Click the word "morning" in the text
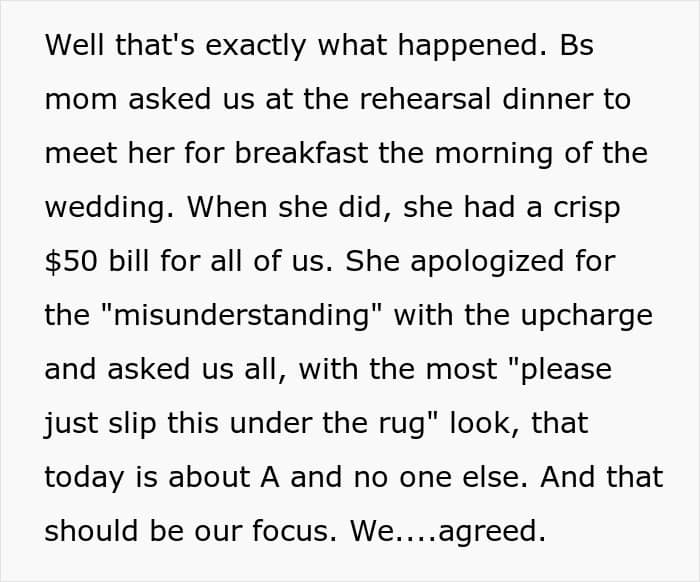The width and height of the screenshot is (700, 582). pos(494,155)
